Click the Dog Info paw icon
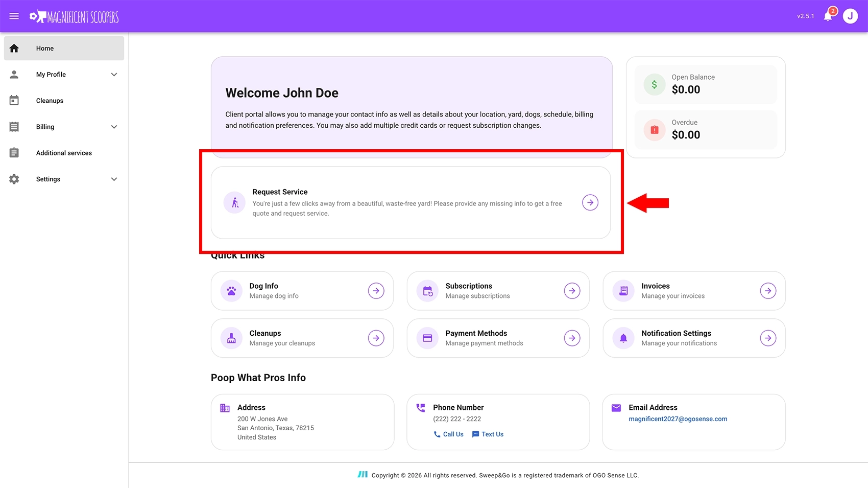 coord(231,290)
